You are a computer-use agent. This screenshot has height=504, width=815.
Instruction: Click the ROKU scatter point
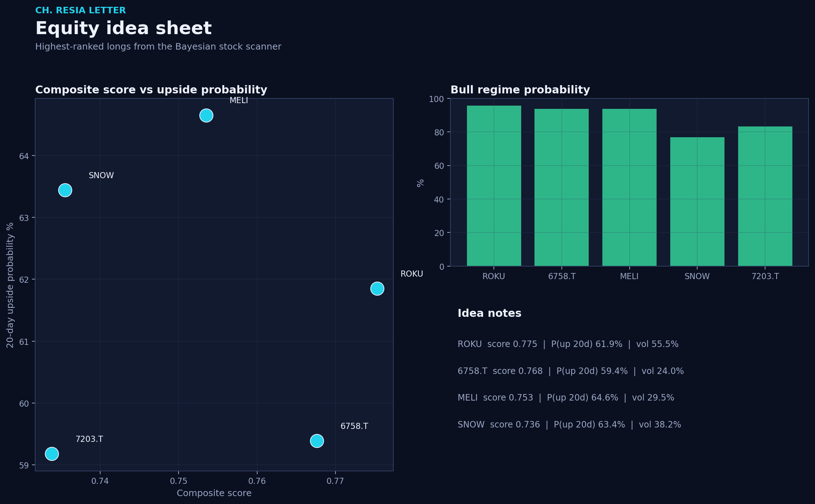[x=377, y=288]
